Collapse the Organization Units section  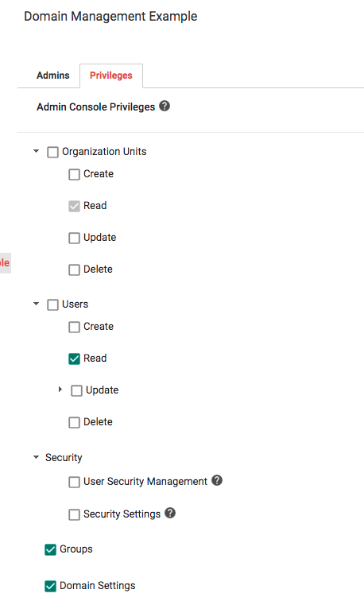point(37,151)
